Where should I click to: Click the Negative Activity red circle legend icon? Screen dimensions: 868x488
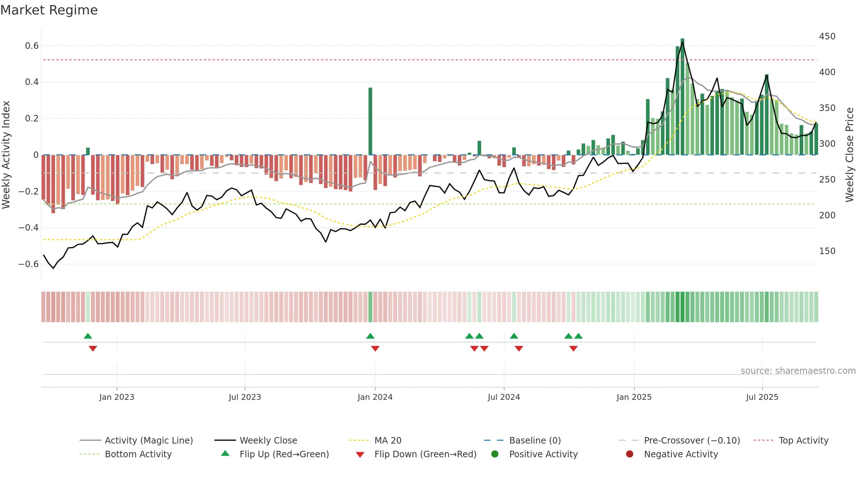pyautogui.click(x=630, y=454)
